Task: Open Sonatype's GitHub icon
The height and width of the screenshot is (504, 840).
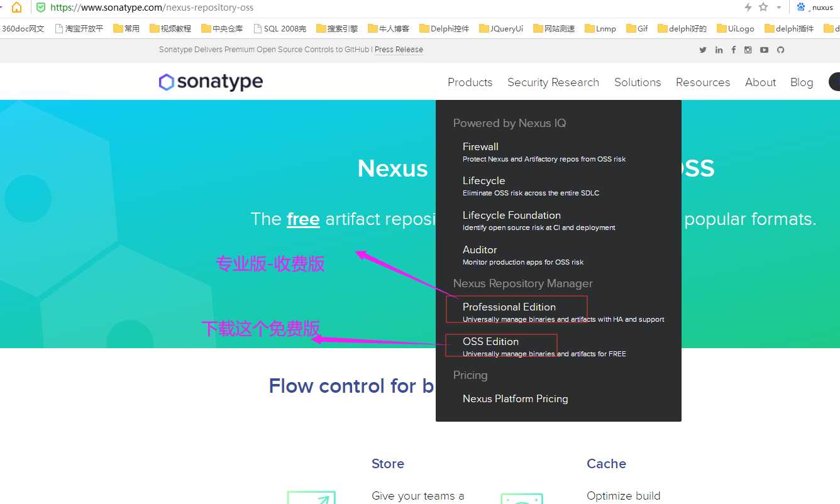Action: click(780, 50)
